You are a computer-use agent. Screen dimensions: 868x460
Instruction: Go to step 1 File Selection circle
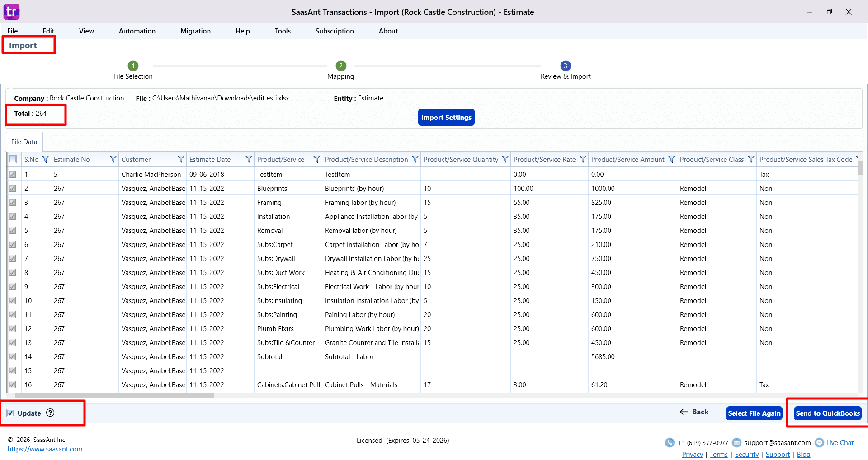pos(133,66)
